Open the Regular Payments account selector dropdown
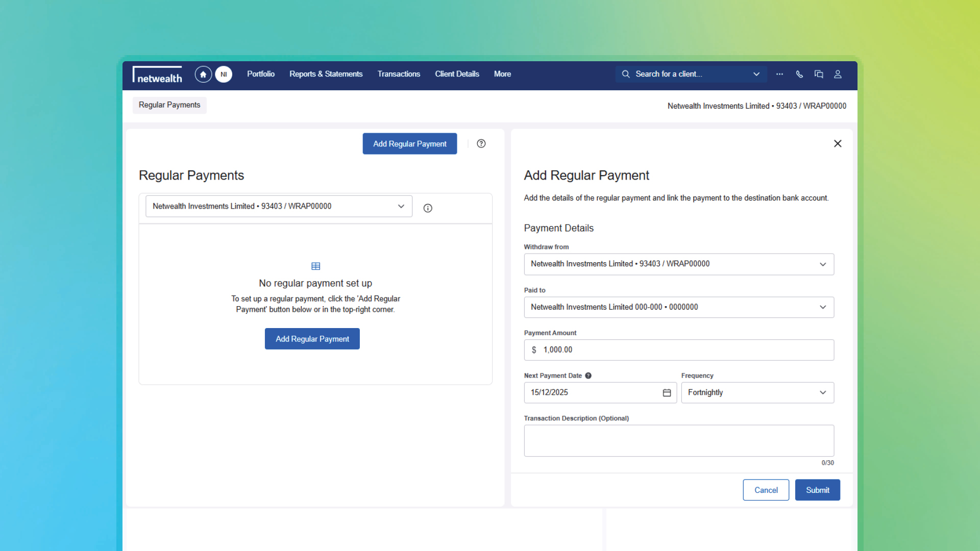980x551 pixels. point(279,207)
